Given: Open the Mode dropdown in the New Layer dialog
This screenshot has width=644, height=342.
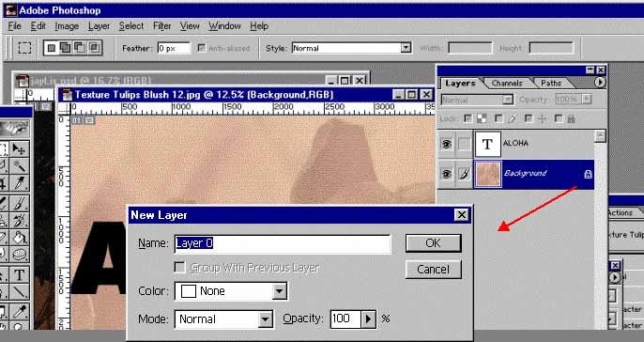Looking at the screenshot, I should tap(266, 319).
